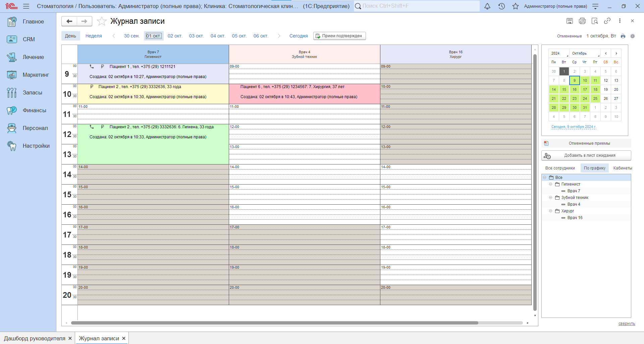Switch to Неделя view mode

point(94,36)
